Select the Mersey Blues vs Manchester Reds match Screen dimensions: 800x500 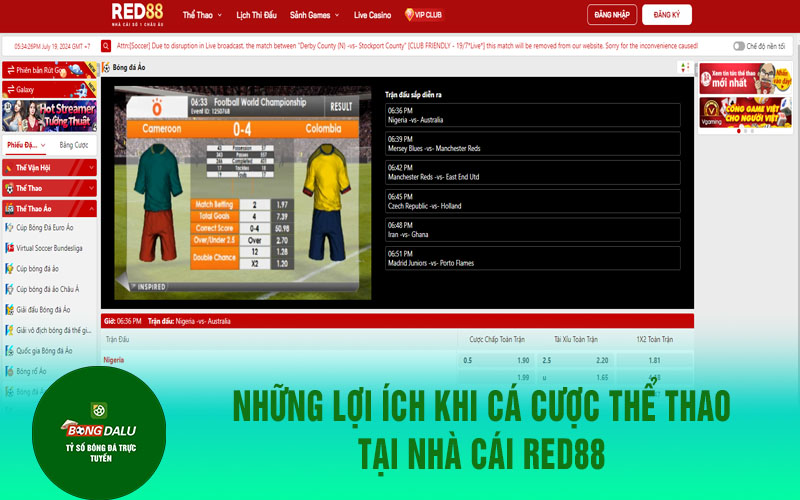533,144
